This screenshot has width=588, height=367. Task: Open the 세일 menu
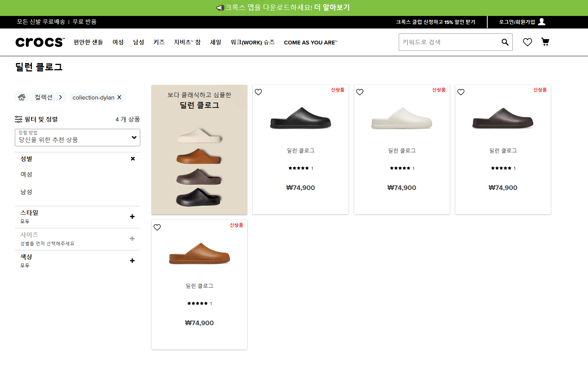(216, 42)
